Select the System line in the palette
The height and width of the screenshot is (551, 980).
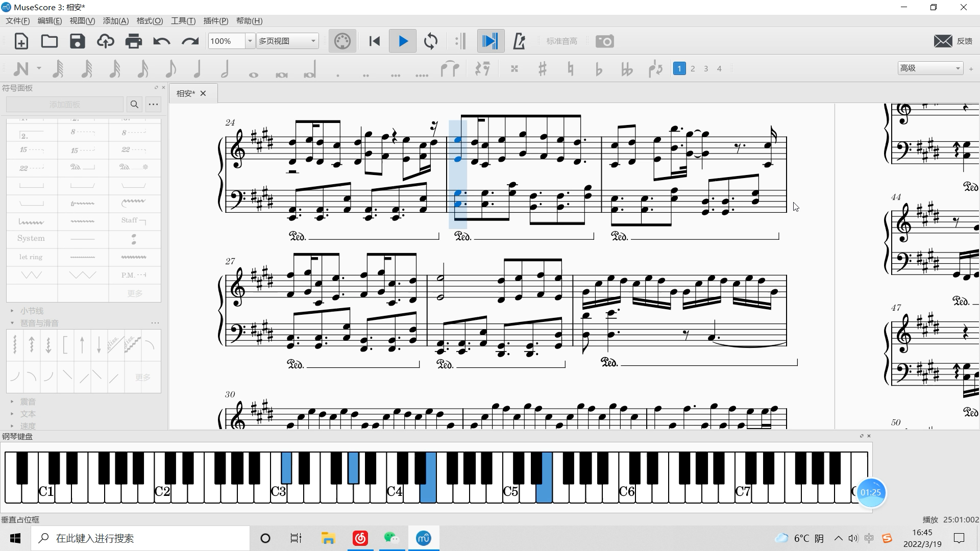(x=31, y=239)
